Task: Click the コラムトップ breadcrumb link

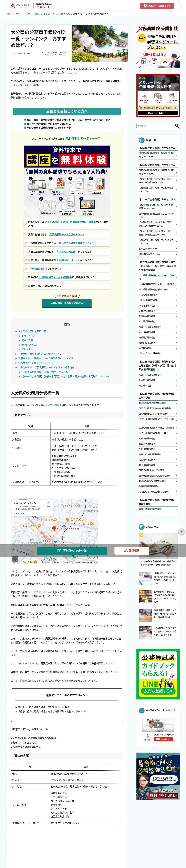Action: pyautogui.click(x=49, y=14)
